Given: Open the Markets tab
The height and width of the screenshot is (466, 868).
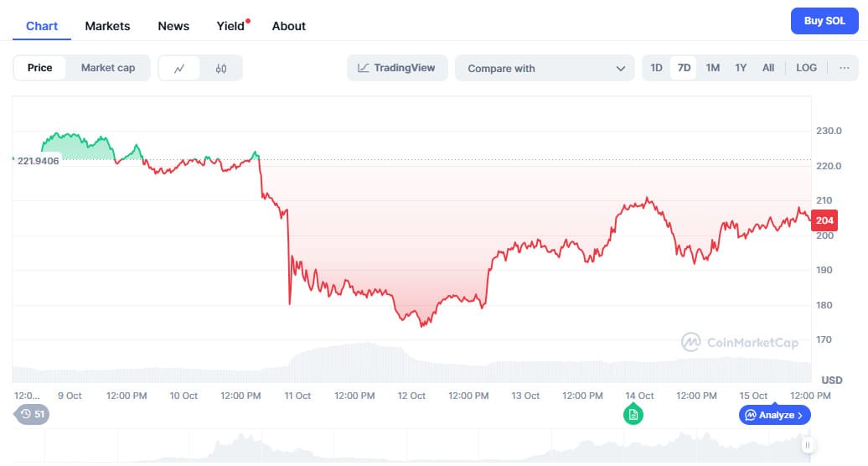Looking at the screenshot, I should point(107,26).
